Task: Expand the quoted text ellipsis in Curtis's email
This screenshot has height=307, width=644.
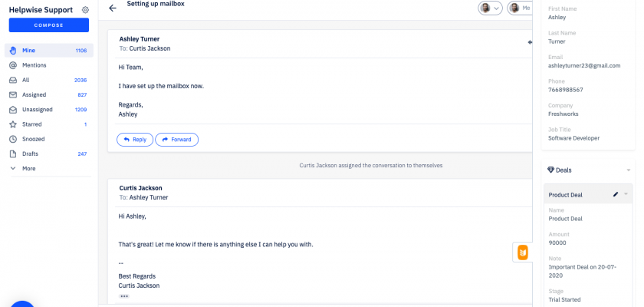Action: 124,296
